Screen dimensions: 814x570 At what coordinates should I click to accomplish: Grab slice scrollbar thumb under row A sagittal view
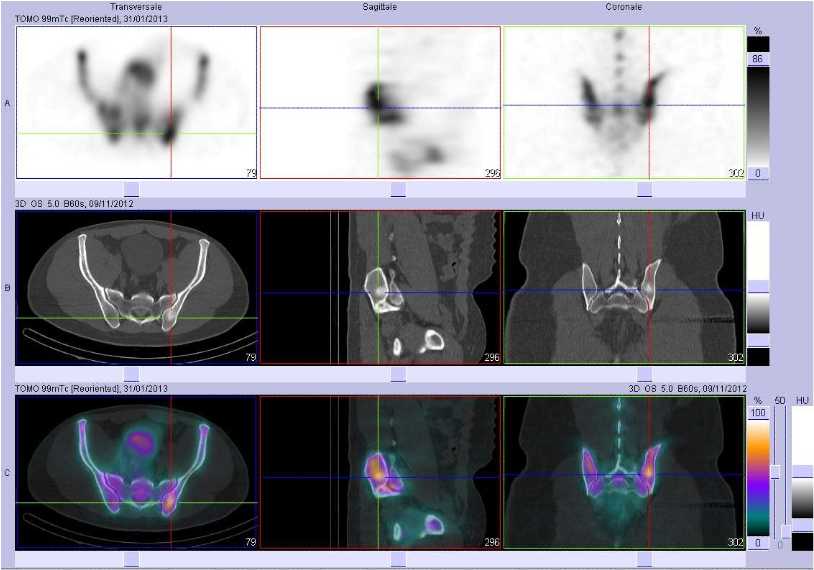398,189
